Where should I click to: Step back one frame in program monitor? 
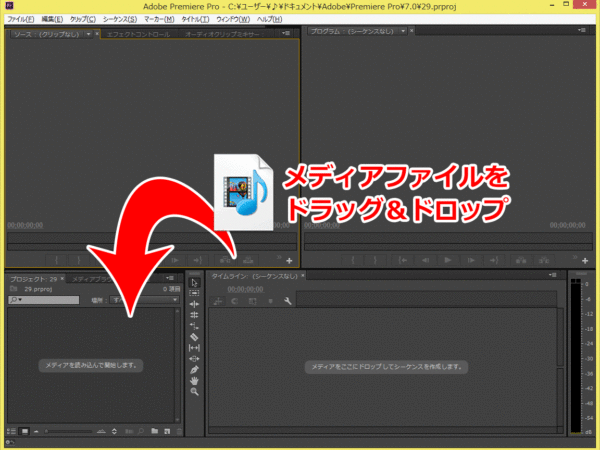pyautogui.click(x=425, y=260)
